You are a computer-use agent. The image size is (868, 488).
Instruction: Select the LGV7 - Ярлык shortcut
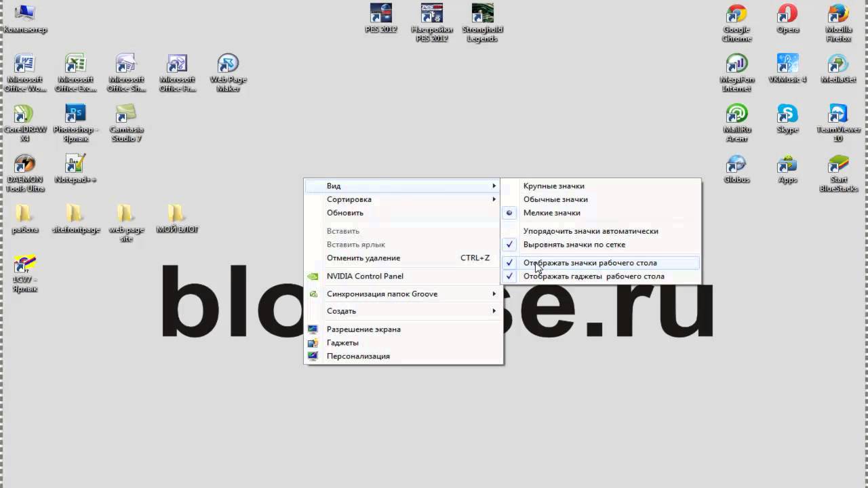click(x=25, y=274)
